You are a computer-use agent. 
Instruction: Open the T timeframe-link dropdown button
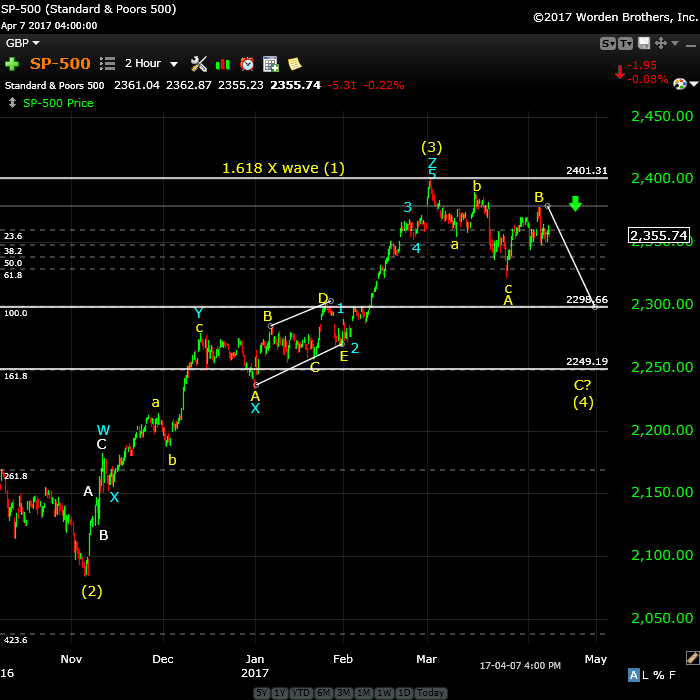point(625,44)
